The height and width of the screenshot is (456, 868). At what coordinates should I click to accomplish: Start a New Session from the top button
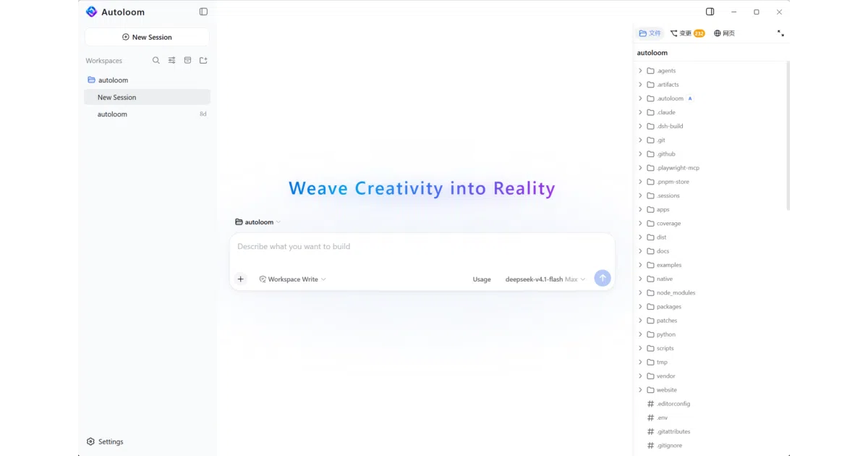coord(147,37)
